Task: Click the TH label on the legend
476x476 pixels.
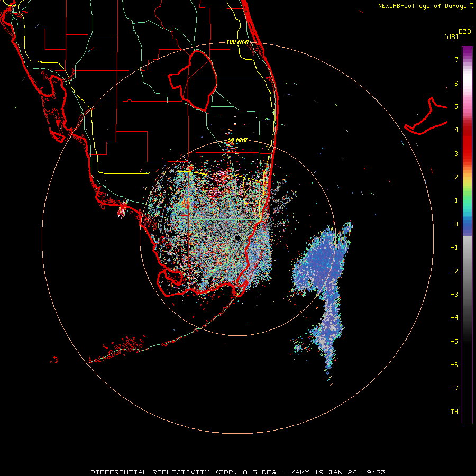Action: click(x=454, y=411)
